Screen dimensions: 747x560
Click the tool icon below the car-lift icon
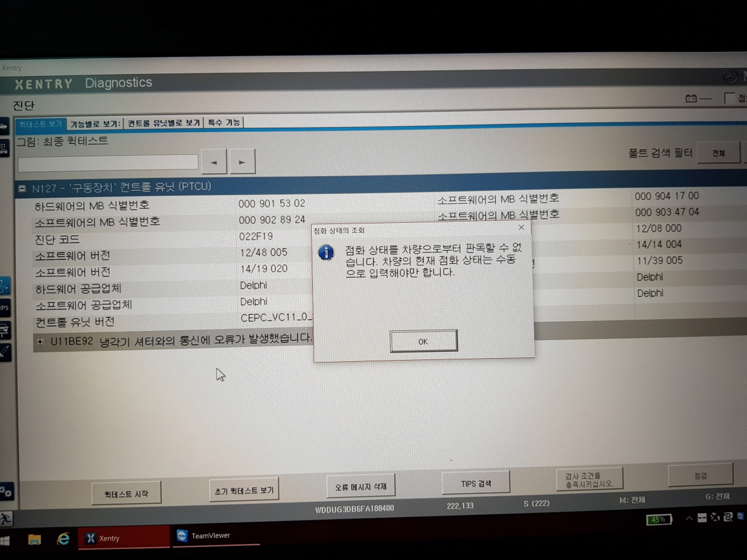5,352
